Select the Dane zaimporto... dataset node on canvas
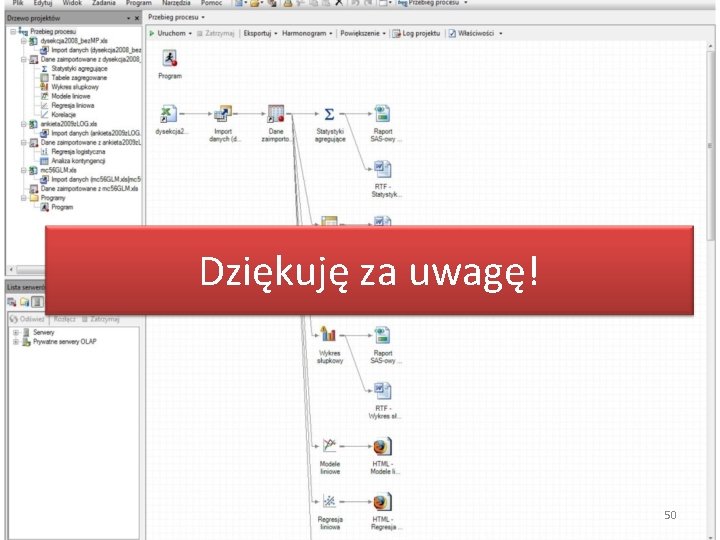 276,123
